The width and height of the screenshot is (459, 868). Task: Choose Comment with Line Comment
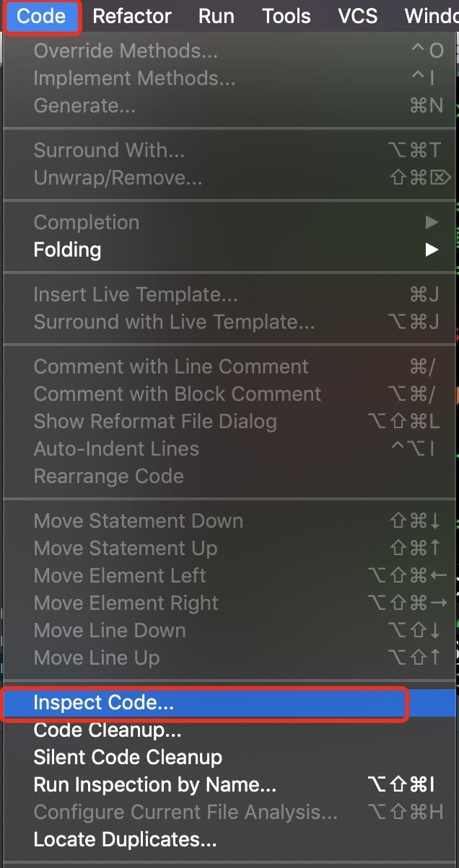pyautogui.click(x=171, y=366)
